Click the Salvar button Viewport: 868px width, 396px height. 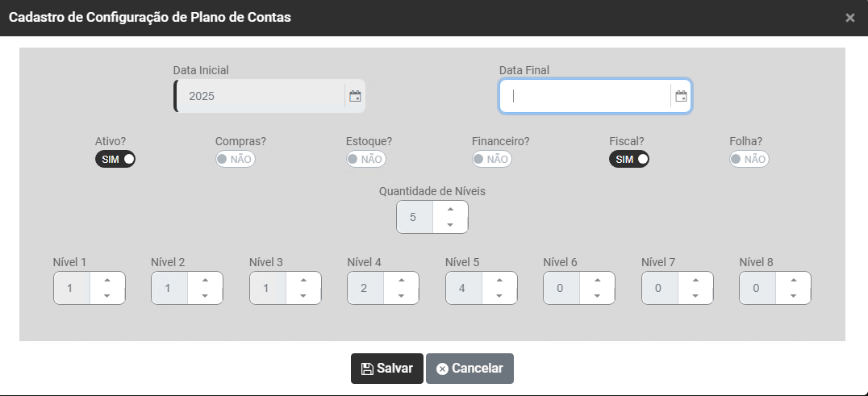pos(387,369)
